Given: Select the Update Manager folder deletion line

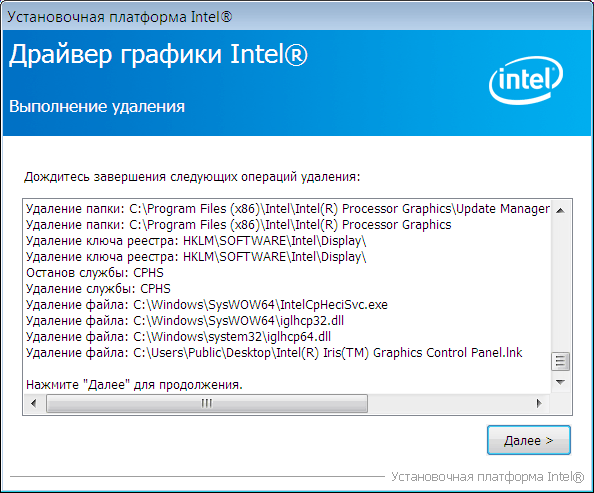Looking at the screenshot, I should 288,209.
